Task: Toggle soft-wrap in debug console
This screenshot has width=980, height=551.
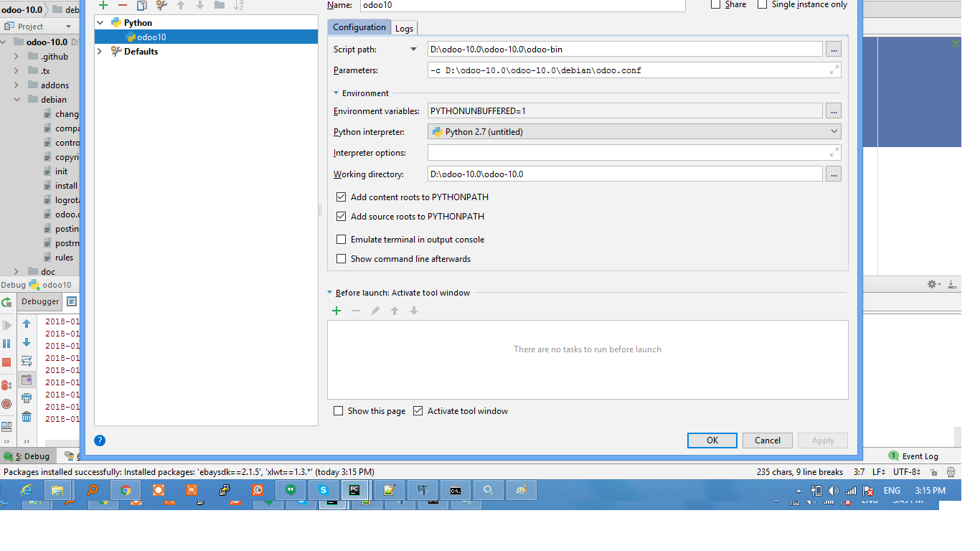Action: (x=27, y=361)
